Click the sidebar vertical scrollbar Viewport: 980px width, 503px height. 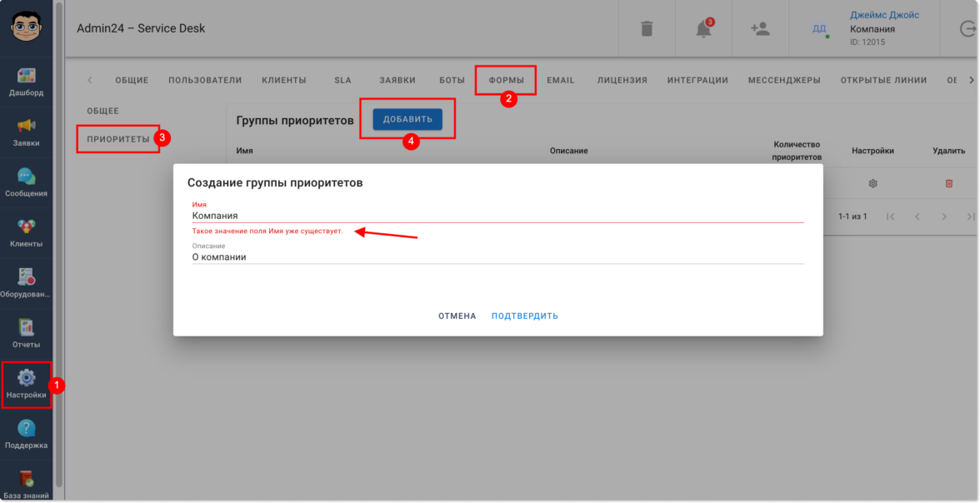pos(59,244)
